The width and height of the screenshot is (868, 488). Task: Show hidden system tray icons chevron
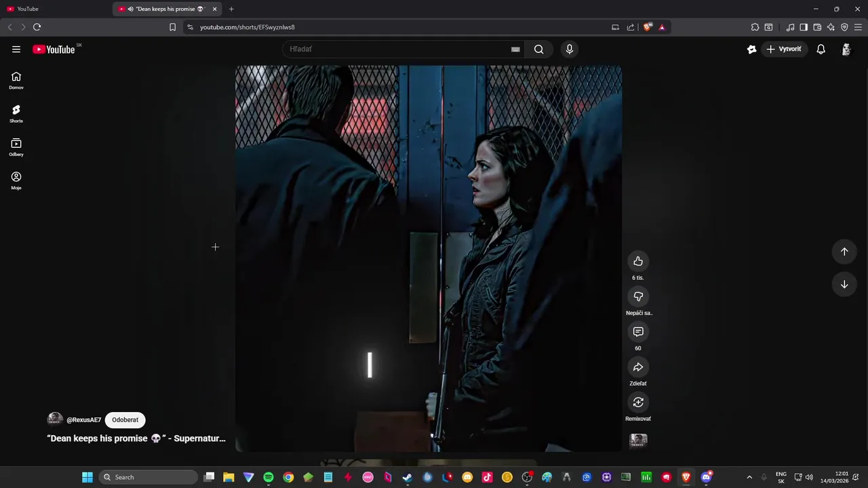[749, 477]
